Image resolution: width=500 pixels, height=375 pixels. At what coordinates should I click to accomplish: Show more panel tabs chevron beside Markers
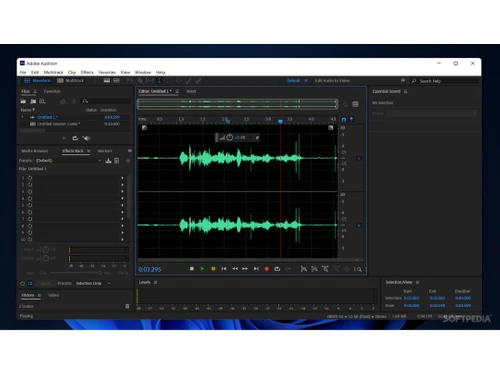(x=130, y=151)
